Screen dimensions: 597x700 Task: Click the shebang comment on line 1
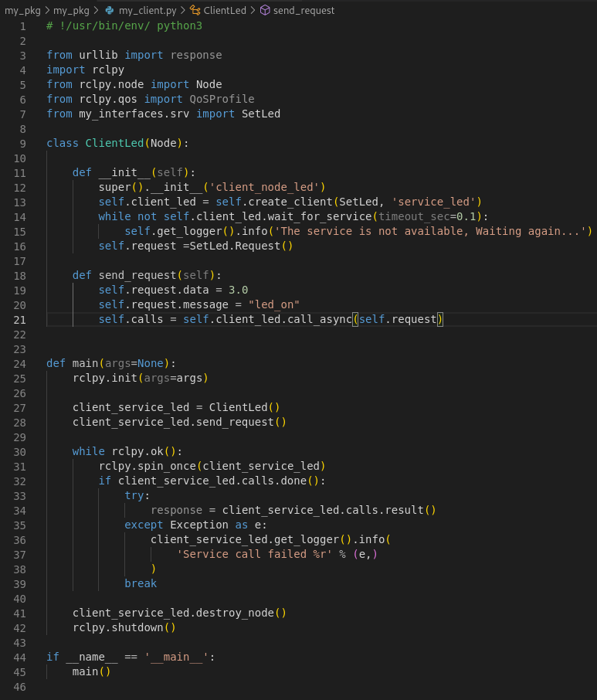124,26
